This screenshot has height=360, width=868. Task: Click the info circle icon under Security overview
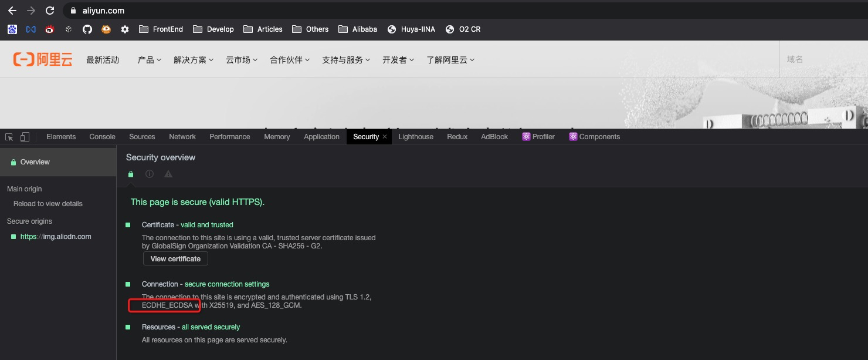click(x=150, y=174)
